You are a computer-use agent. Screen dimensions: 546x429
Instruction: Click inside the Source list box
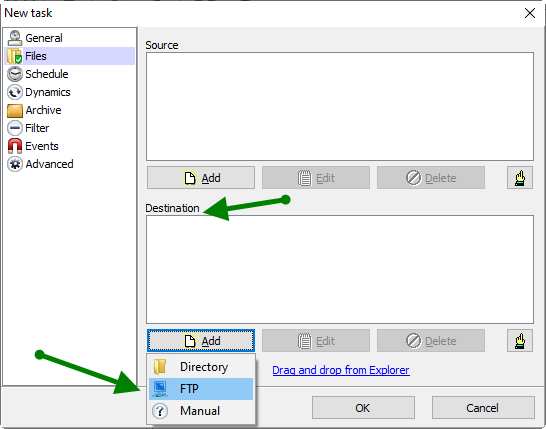click(x=340, y=107)
